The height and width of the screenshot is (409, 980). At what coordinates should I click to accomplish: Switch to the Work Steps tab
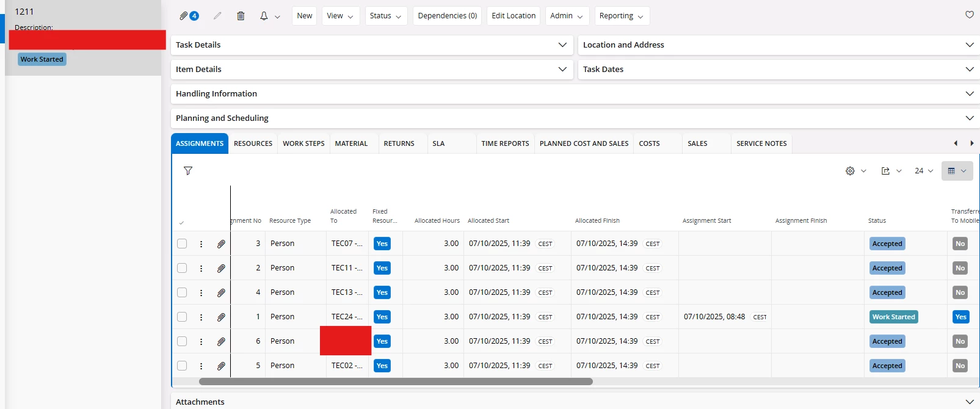303,143
